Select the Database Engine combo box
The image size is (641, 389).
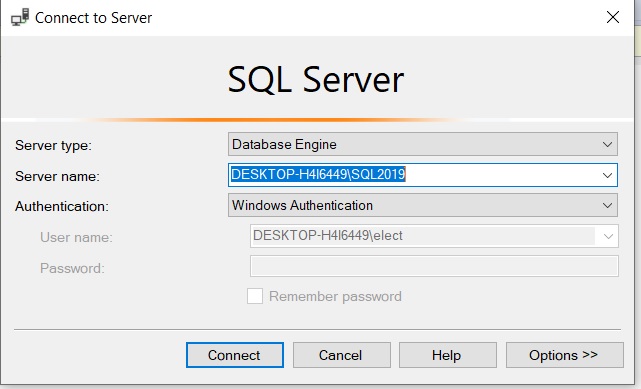(423, 144)
